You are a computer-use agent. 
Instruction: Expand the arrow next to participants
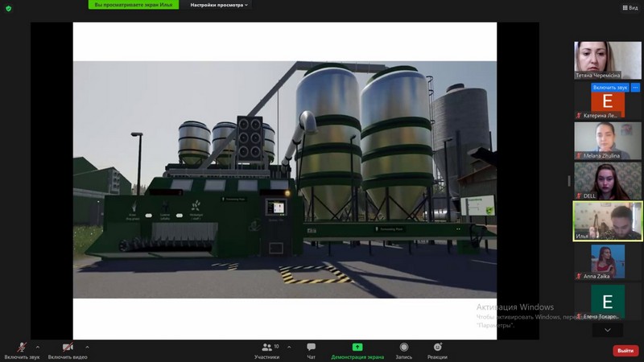[x=289, y=348]
